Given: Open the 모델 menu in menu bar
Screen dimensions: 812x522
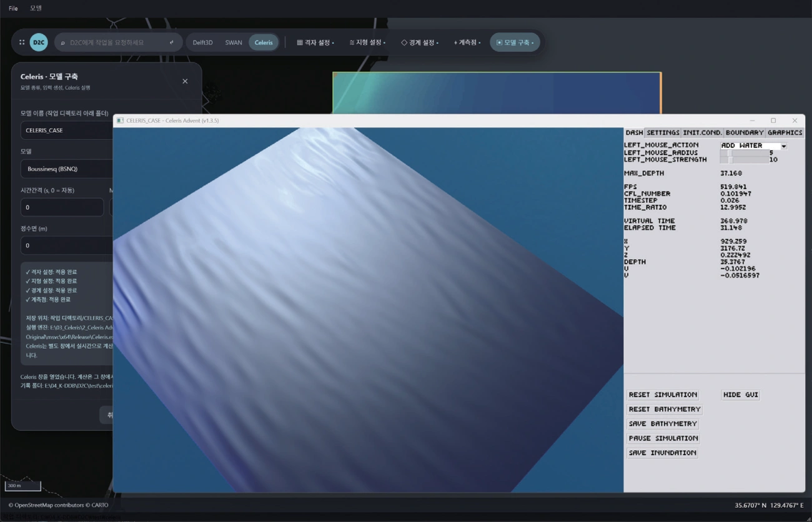Looking at the screenshot, I should click(x=36, y=8).
